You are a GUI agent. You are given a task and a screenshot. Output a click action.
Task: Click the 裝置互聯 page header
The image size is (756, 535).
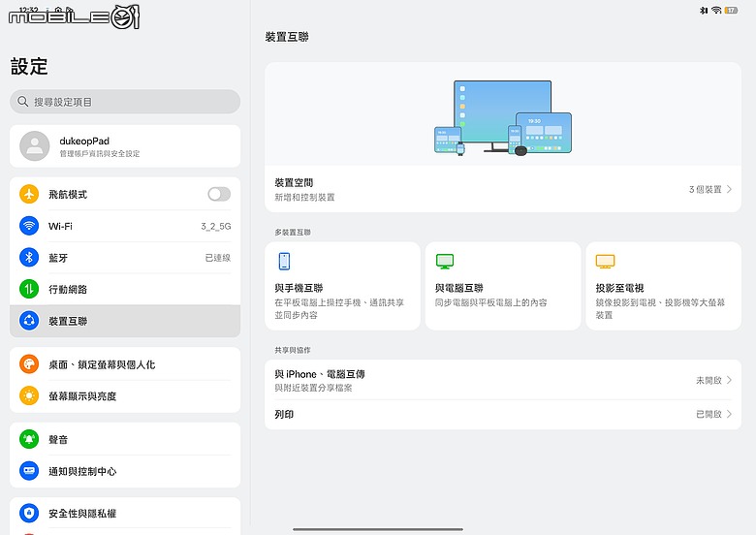coord(287,37)
